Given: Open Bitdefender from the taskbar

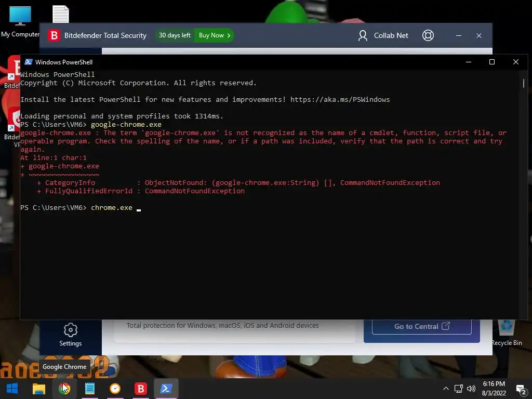Looking at the screenshot, I should [140, 389].
